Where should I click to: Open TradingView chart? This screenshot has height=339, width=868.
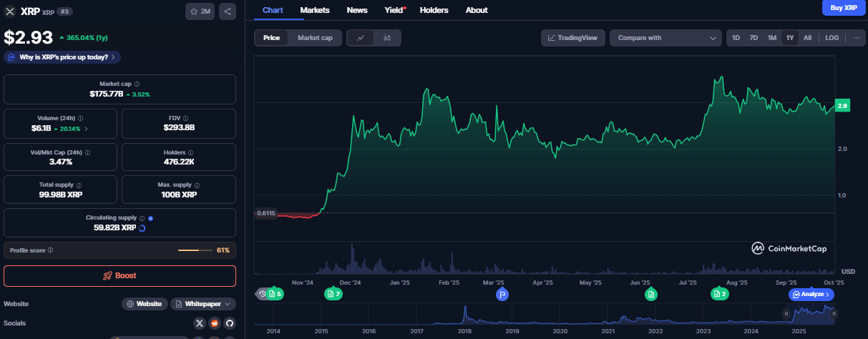pyautogui.click(x=573, y=38)
